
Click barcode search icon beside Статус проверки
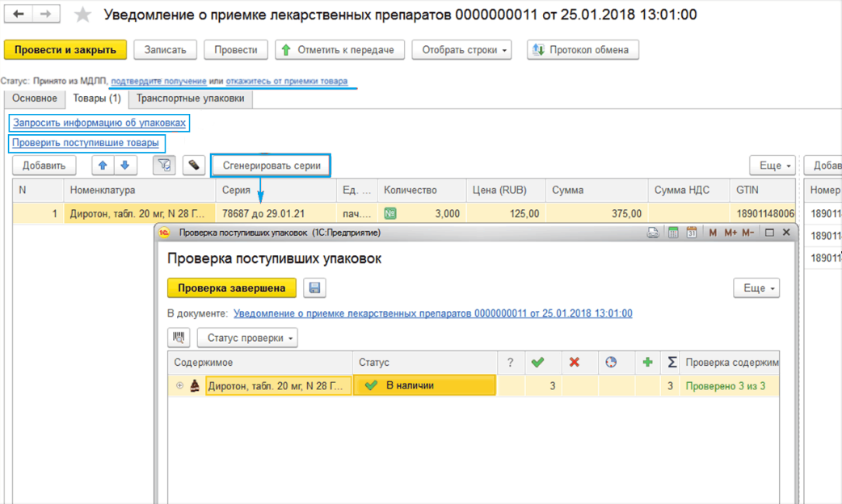coord(179,338)
